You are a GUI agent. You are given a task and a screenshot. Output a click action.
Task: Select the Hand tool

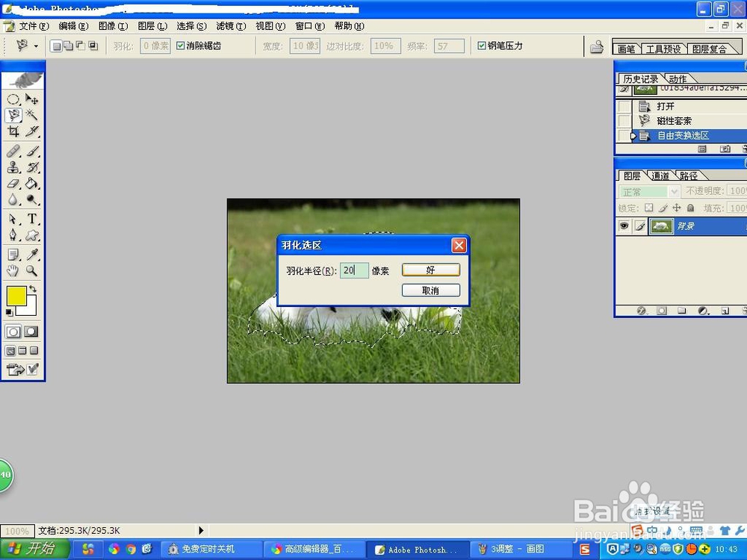click(x=13, y=271)
